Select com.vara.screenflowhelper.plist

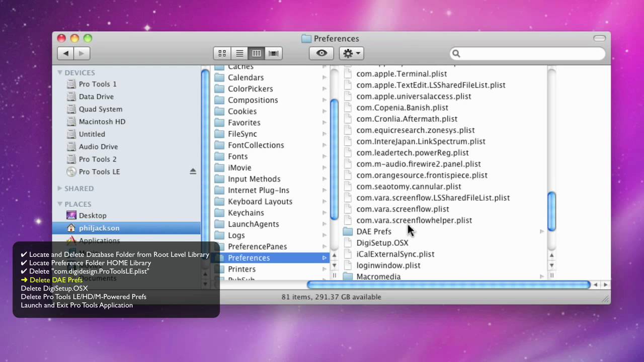(414, 220)
